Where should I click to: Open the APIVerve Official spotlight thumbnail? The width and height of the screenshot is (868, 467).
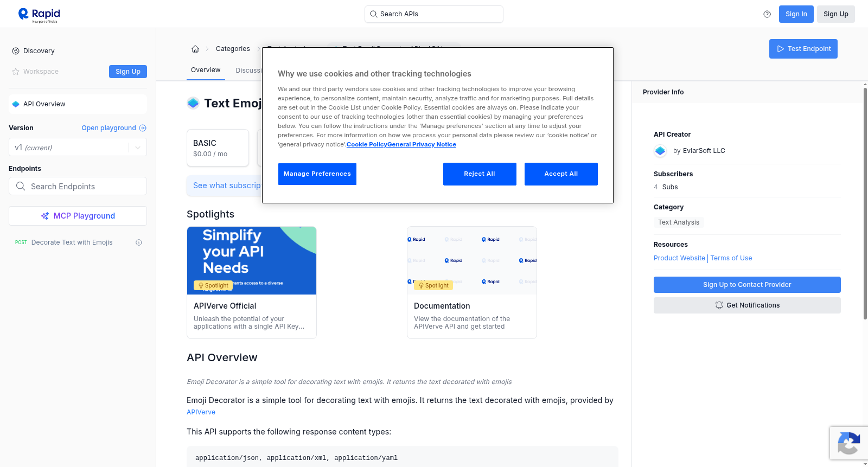(x=252, y=260)
